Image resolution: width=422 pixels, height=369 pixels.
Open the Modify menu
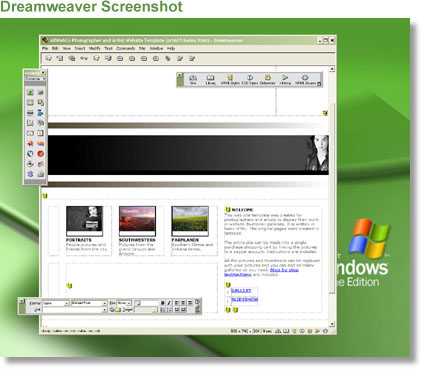point(94,48)
